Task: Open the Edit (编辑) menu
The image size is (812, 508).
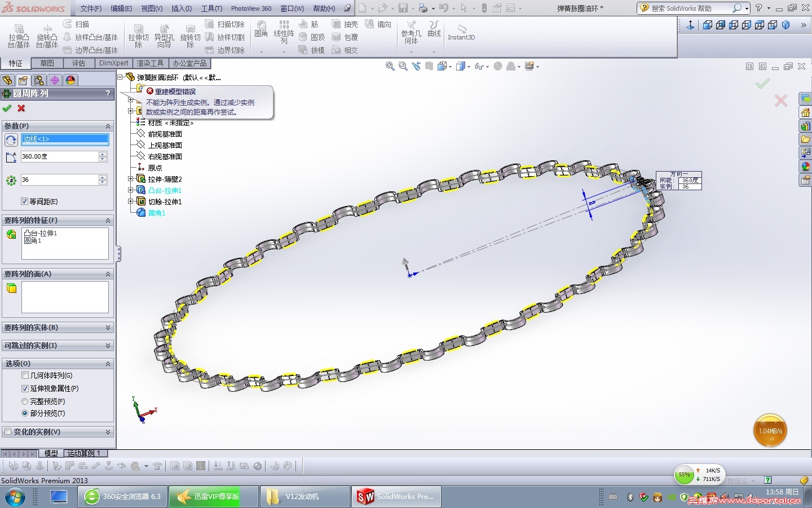Action: [121, 8]
